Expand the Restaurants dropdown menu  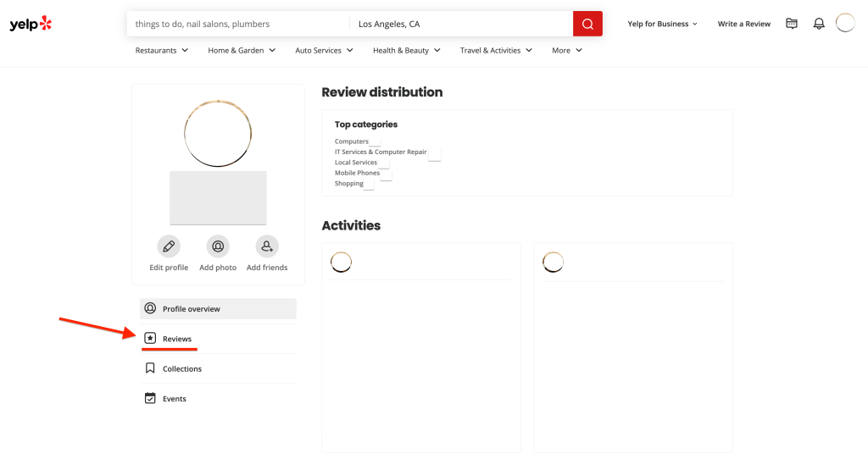(x=162, y=50)
